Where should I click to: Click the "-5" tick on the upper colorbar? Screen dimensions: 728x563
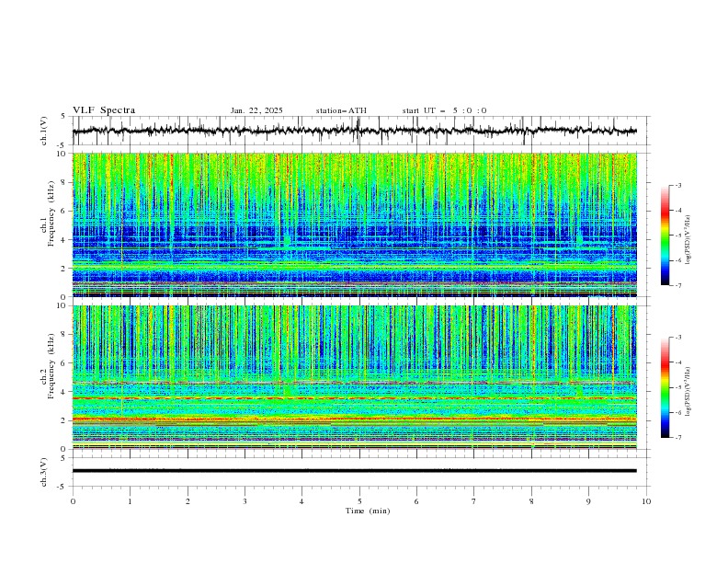point(677,236)
